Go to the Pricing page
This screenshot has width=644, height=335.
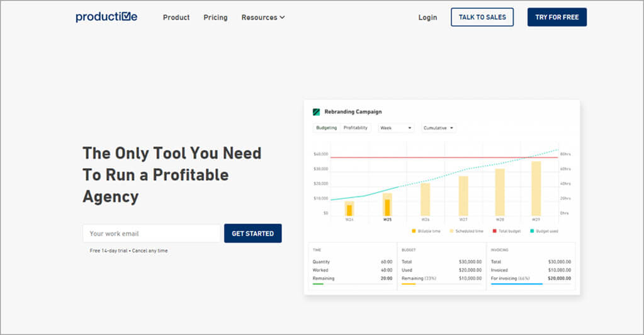point(215,18)
